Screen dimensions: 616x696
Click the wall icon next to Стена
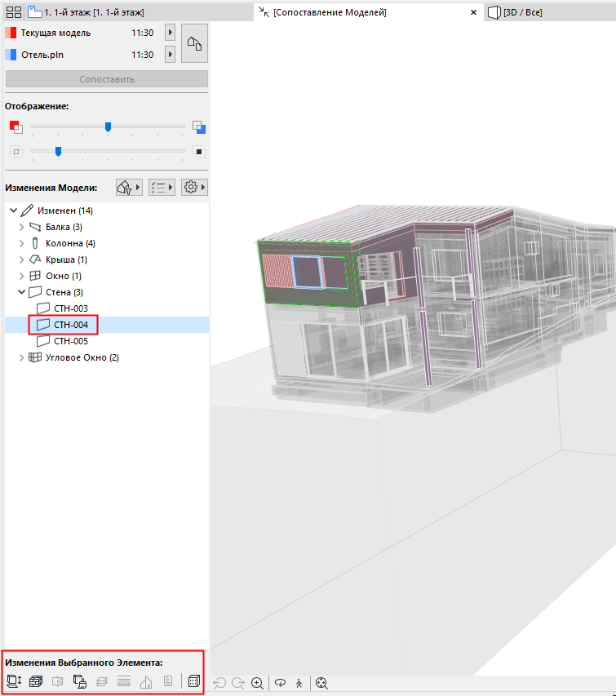[x=35, y=292]
